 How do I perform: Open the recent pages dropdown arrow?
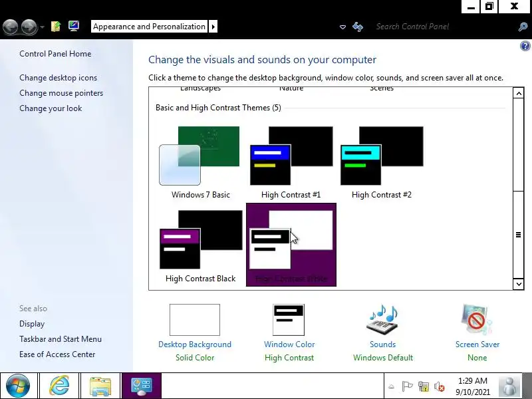[x=42, y=27]
